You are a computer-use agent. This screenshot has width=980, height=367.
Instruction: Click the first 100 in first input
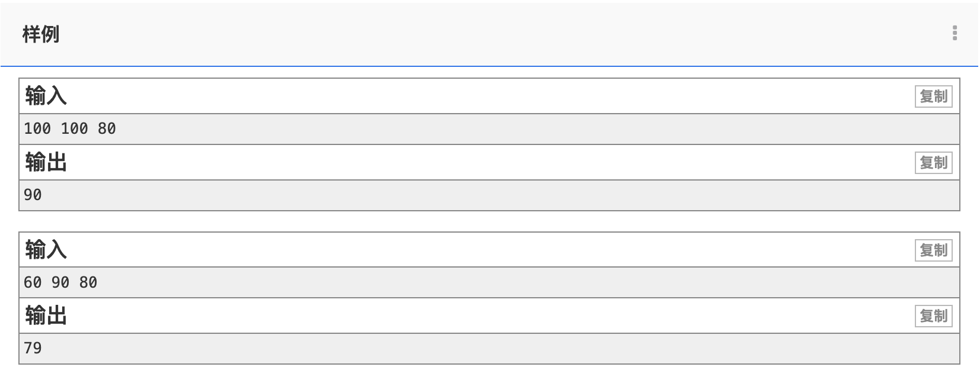(37, 128)
